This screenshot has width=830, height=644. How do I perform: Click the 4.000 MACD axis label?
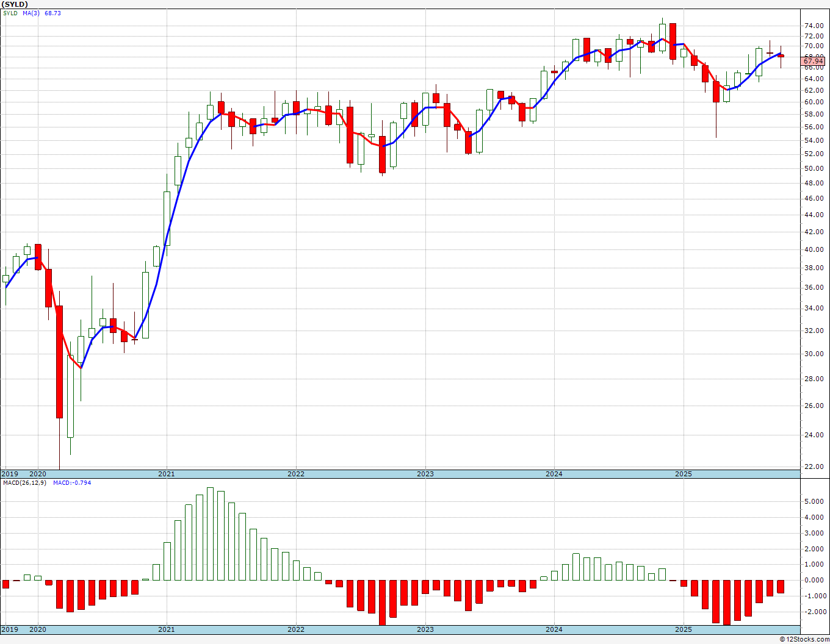click(x=815, y=517)
